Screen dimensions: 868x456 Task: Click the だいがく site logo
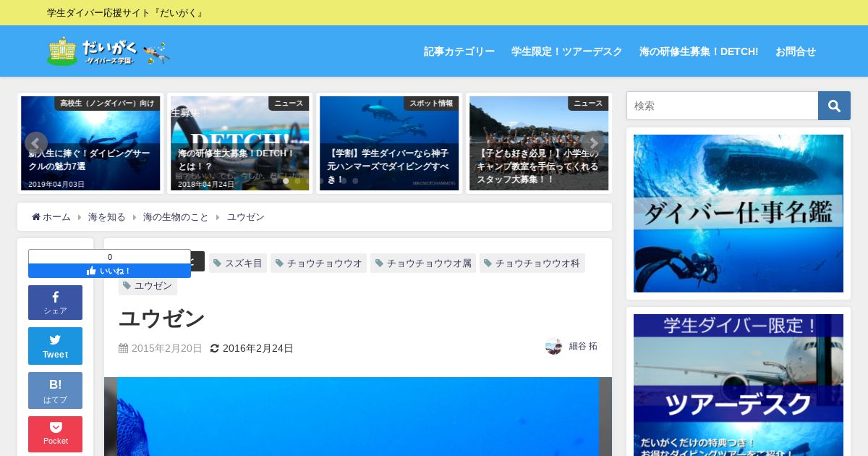[109, 51]
